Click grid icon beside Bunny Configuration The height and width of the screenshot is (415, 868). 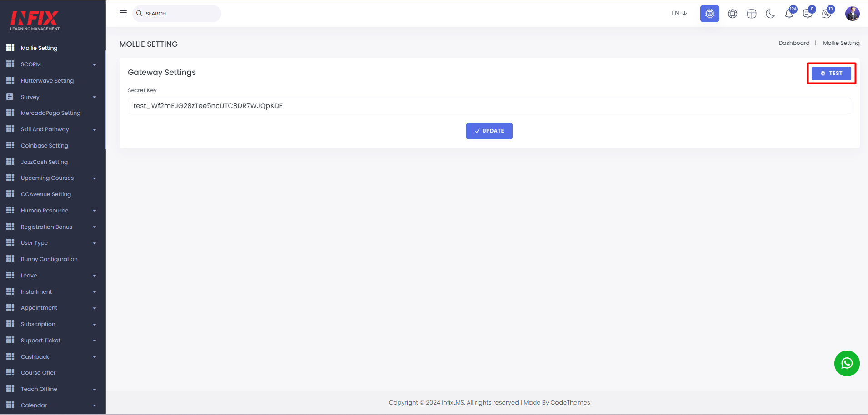tap(10, 259)
